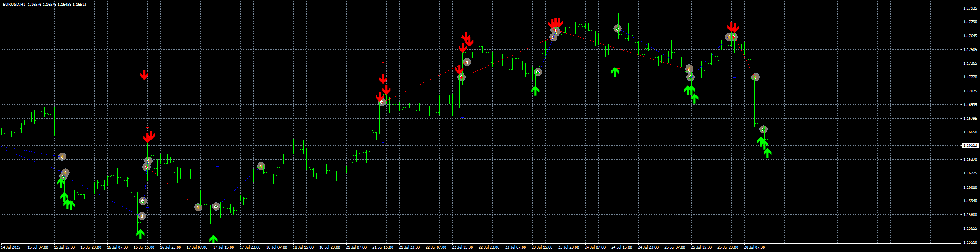
Task: Select the lowest green buy arrow near 25 Jul 15:00
Action: [x=694, y=98]
